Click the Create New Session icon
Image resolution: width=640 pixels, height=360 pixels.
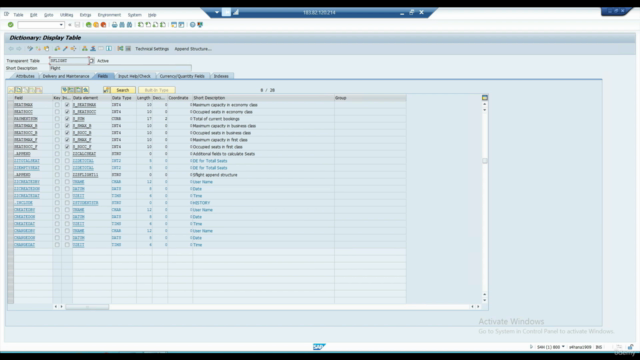point(174,25)
